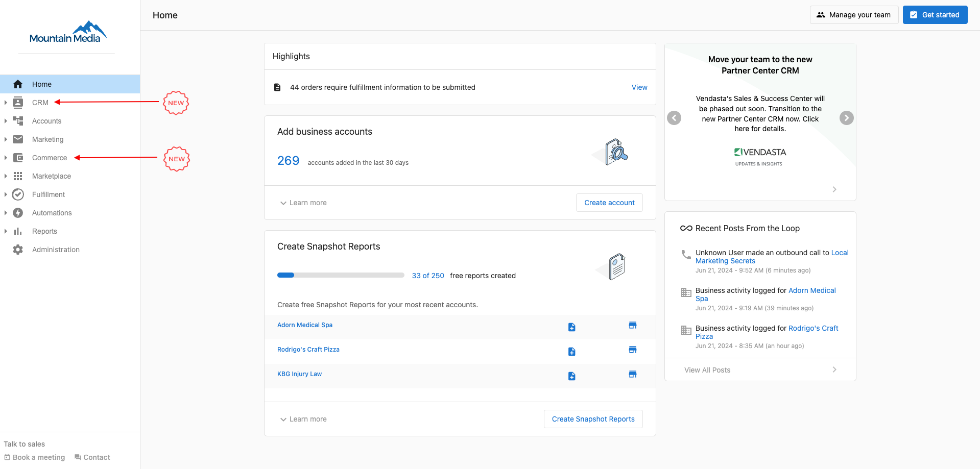Viewport: 980px width, 469px height.
Task: Open the Reports menu item
Action: pos(70,231)
